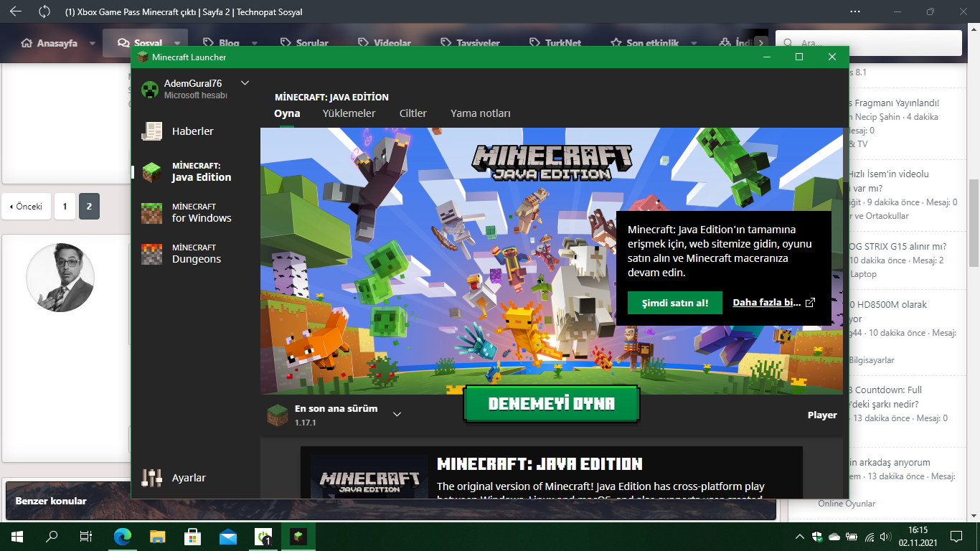Click the Önceki pagination button

pos(26,207)
